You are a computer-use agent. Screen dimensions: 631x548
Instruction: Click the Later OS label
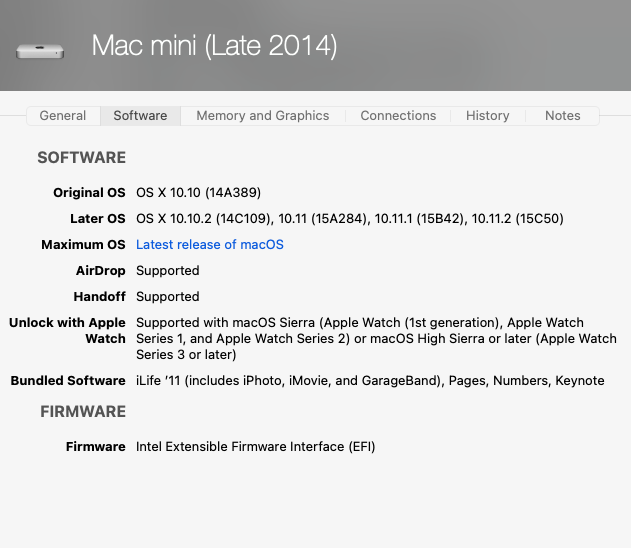tap(98, 219)
